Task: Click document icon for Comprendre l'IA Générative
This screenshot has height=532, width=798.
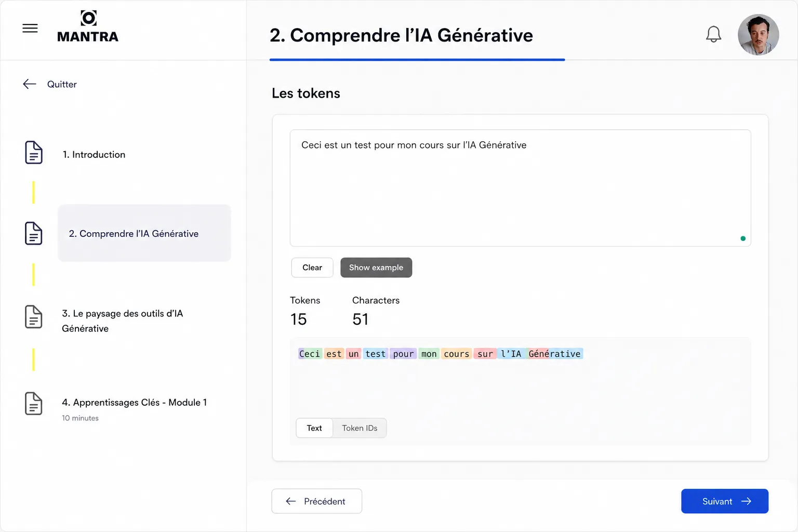Action: (x=34, y=233)
